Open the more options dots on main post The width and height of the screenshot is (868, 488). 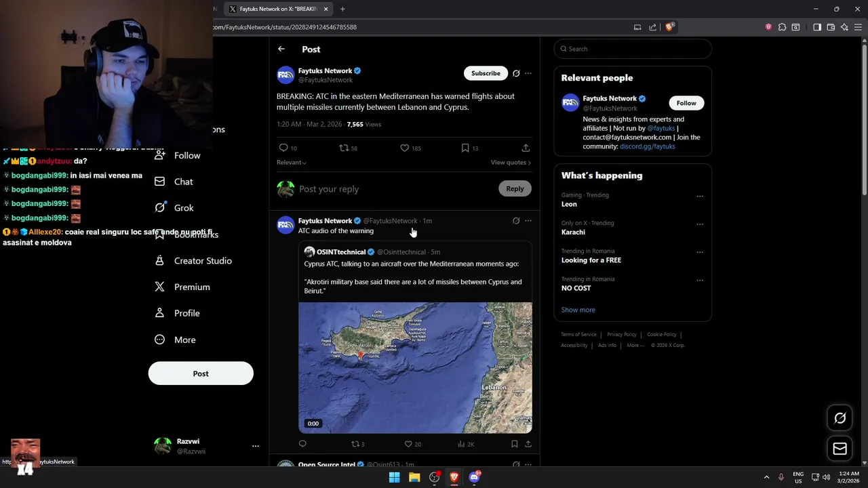click(x=528, y=73)
